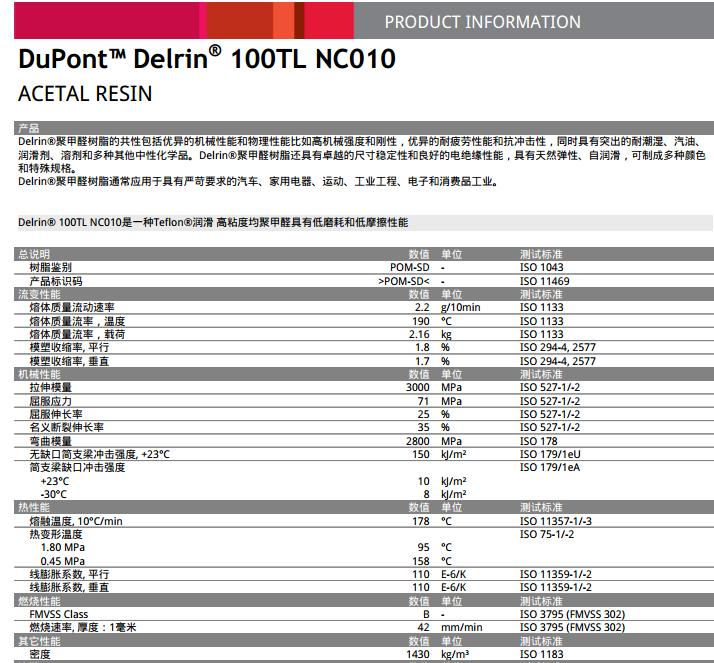The image size is (714, 663).
Task: Select the 178 melting temperature value
Action: [x=421, y=521]
